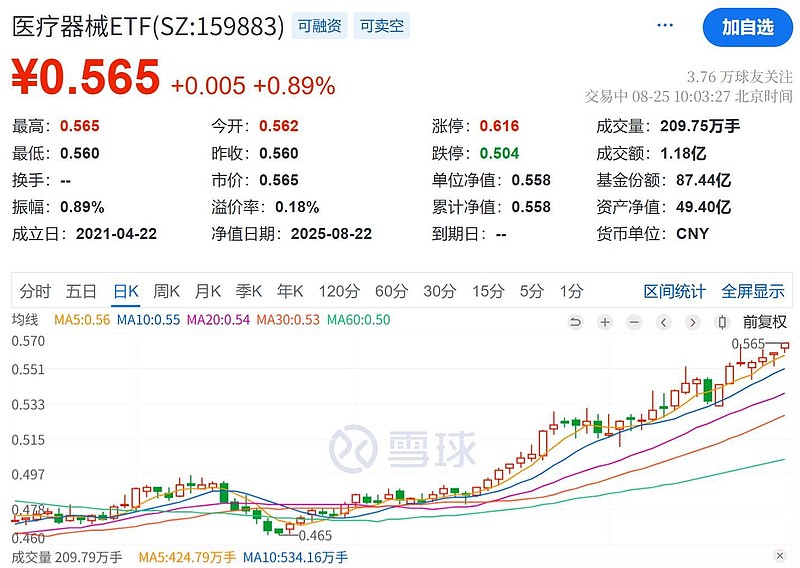The height and width of the screenshot is (568, 800).
Task: Click the 加自选 add to watchlist button
Action: tap(747, 28)
